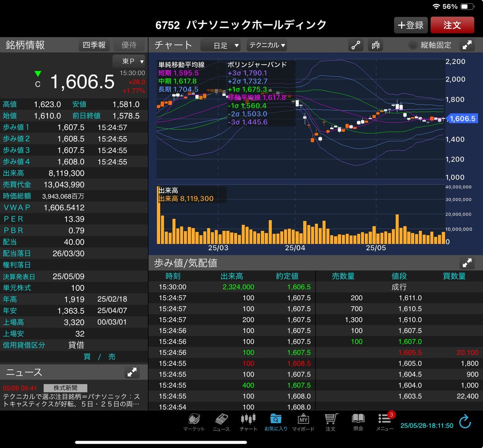Tap the red bid price 1,605.5

point(410,353)
